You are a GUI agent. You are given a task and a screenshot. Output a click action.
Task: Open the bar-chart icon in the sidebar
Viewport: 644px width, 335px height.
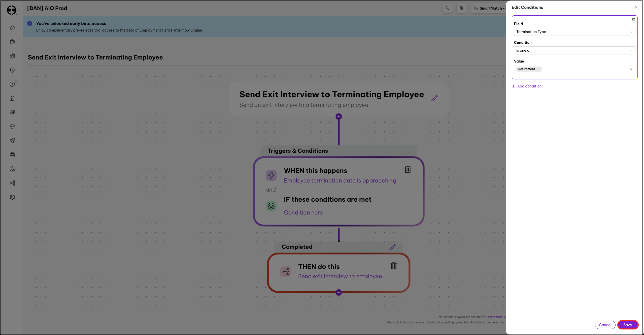pyautogui.click(x=12, y=169)
